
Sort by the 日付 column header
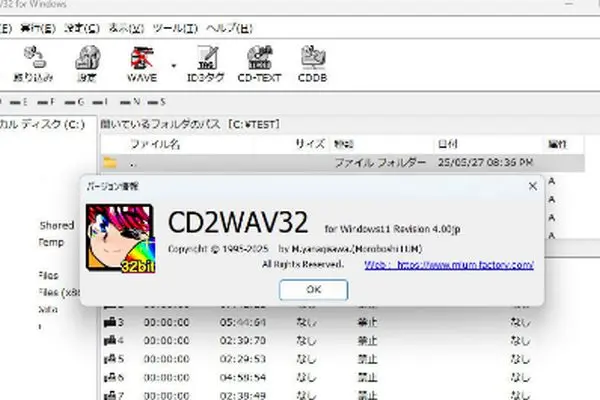click(x=448, y=144)
